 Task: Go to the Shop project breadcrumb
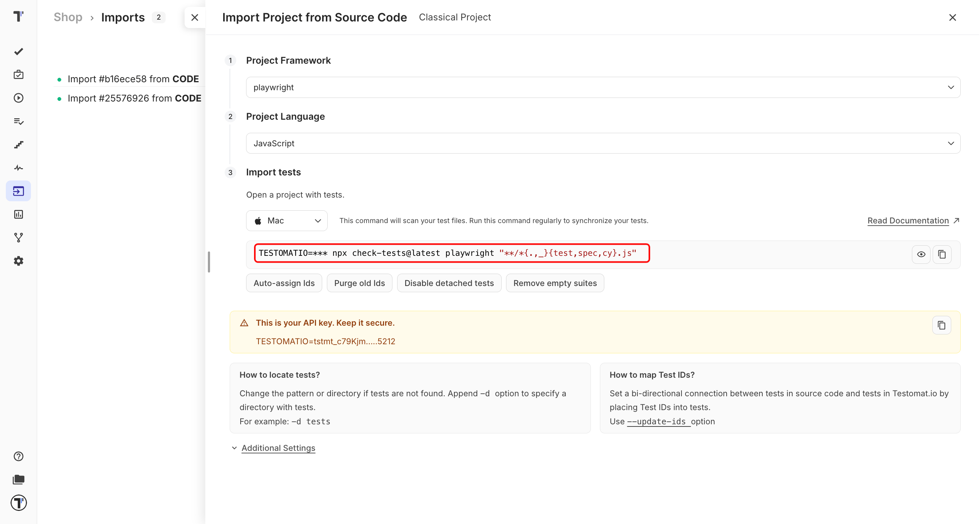point(68,17)
